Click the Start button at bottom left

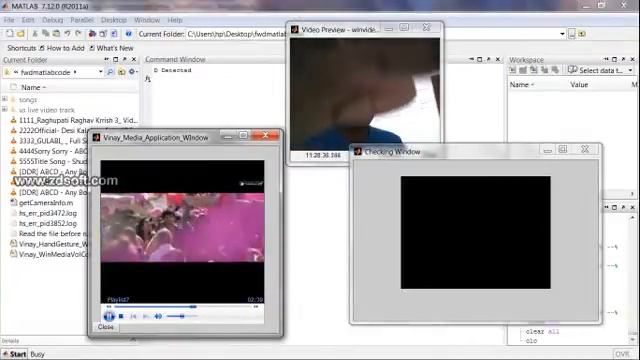[x=14, y=354]
